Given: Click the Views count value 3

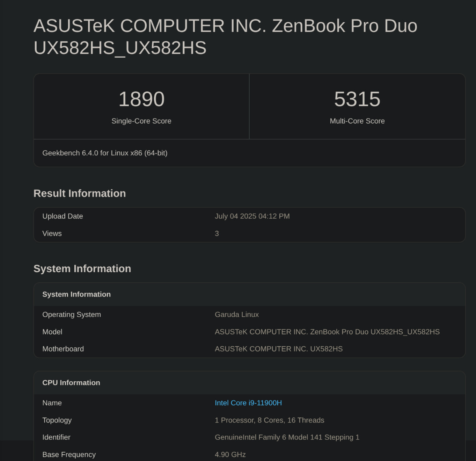Looking at the screenshot, I should click(x=217, y=233).
